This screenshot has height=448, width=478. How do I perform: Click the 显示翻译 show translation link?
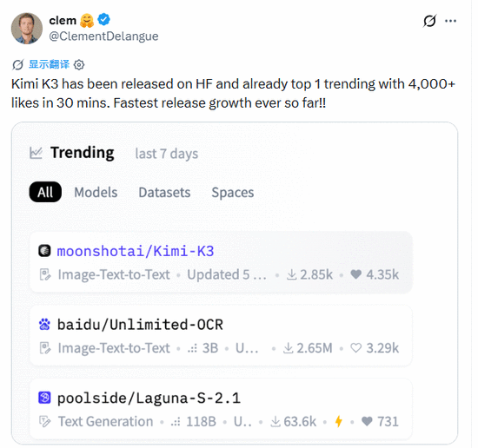tap(49, 64)
